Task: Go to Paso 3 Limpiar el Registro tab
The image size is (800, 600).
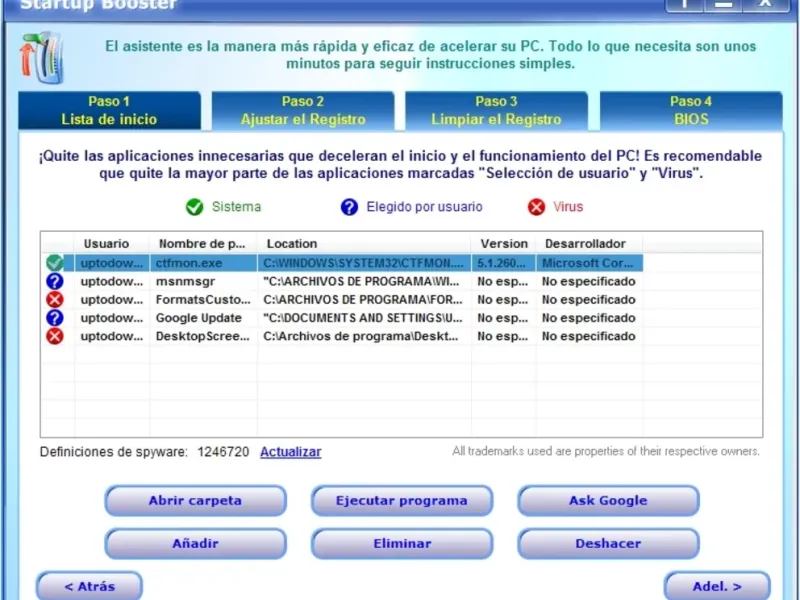Action: (496, 110)
